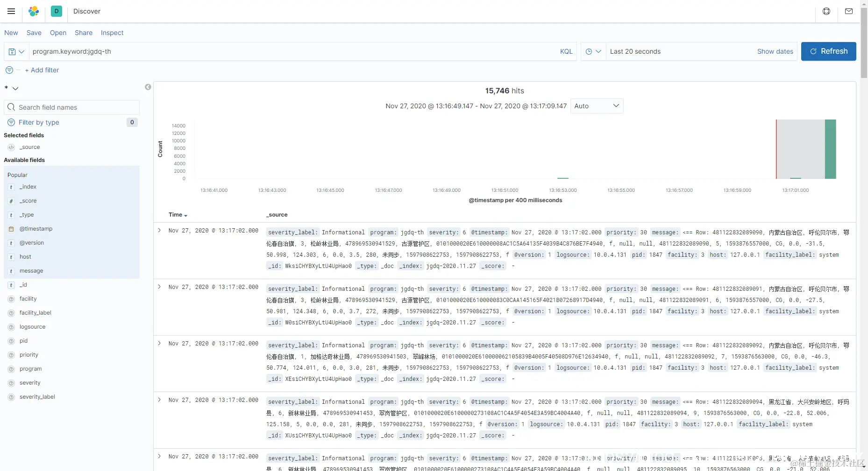Click the priority field type icon
868x471 pixels.
[11, 355]
